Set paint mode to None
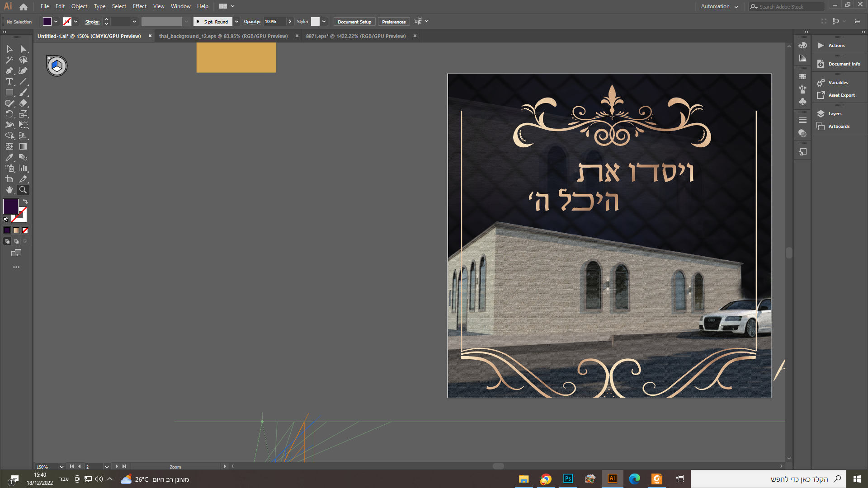The image size is (868, 488). (25, 230)
